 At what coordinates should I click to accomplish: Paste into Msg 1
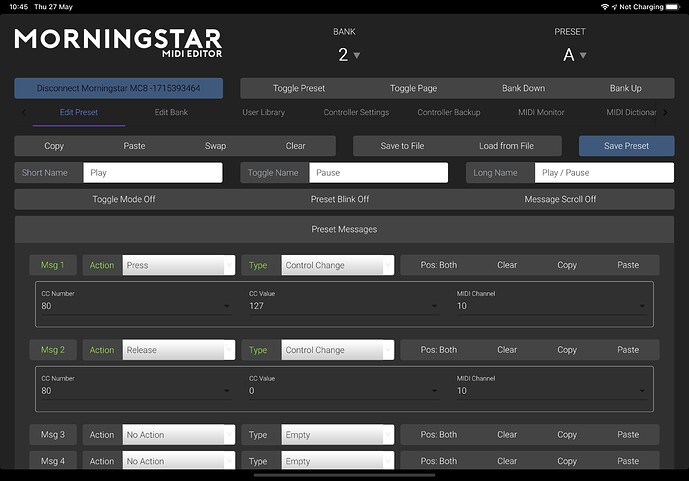pyautogui.click(x=628, y=265)
